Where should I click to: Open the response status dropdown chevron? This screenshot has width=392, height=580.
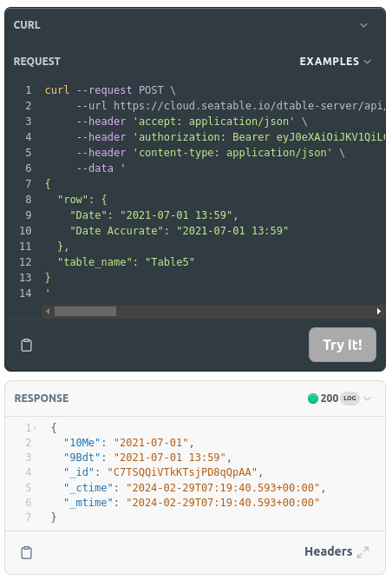click(367, 399)
